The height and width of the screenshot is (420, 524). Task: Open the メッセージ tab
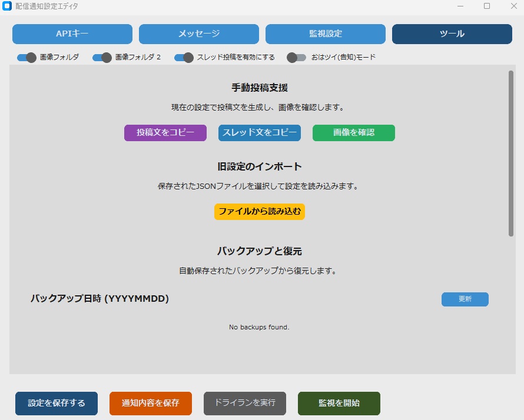click(x=198, y=34)
